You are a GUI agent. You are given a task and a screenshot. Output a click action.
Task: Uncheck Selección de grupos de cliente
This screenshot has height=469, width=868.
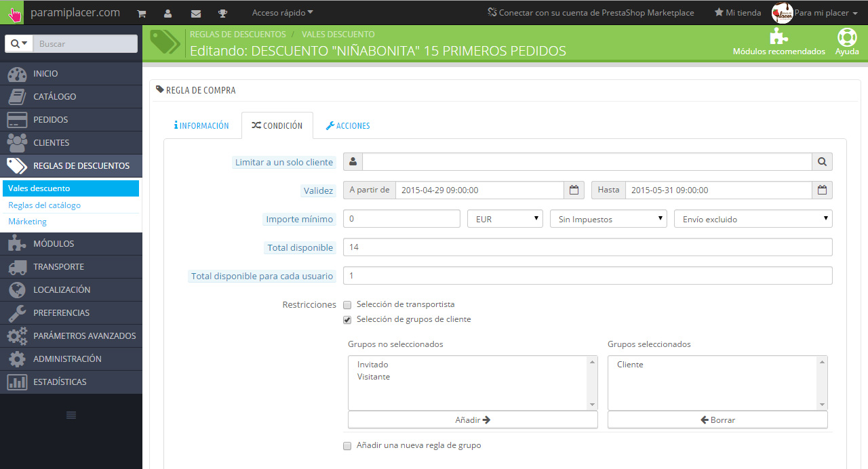pyautogui.click(x=347, y=320)
